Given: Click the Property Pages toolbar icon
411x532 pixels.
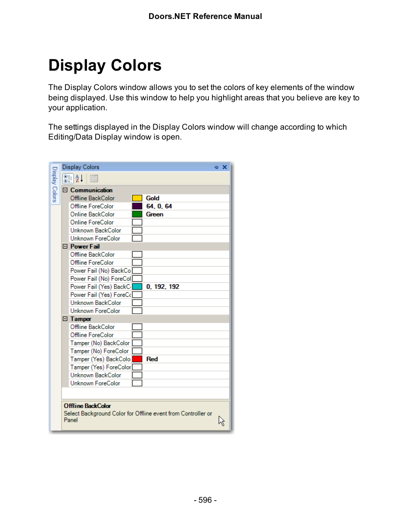Looking at the screenshot, I should [x=94, y=178].
